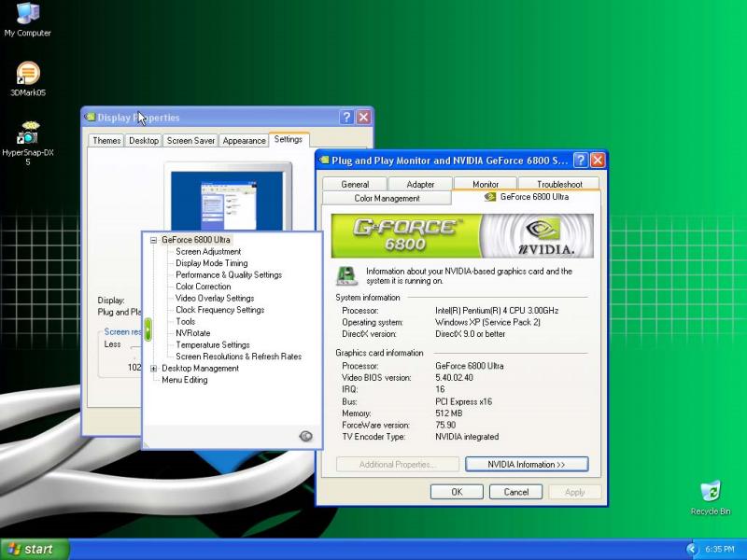Click the 512 MB memory value
747x560 pixels.
click(449, 413)
